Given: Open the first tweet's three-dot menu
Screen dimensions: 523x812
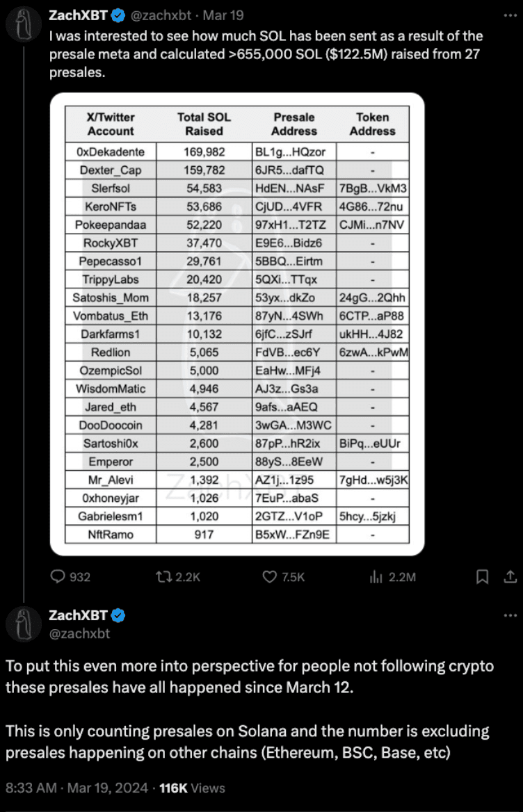Looking at the screenshot, I should click(x=509, y=13).
